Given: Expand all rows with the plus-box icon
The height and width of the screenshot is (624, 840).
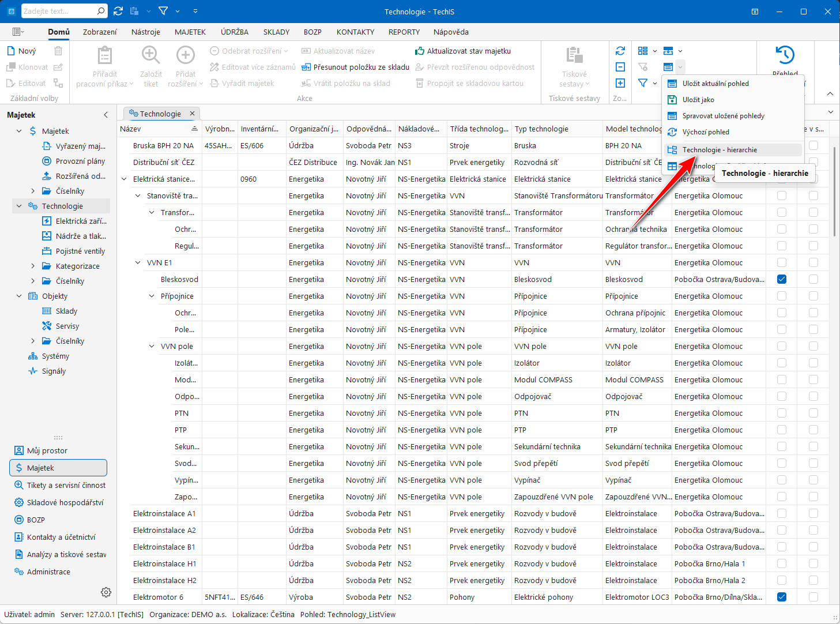Looking at the screenshot, I should (620, 83).
